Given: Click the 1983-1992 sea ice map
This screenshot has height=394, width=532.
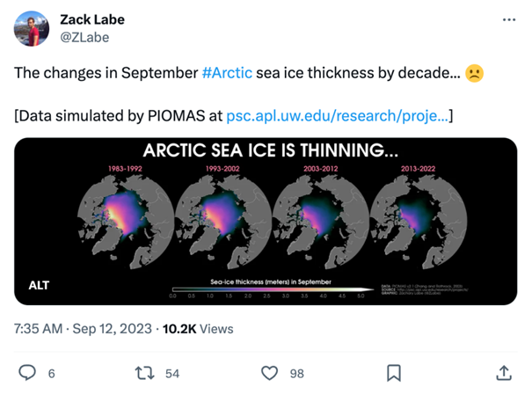Looking at the screenshot, I should click(126, 223).
